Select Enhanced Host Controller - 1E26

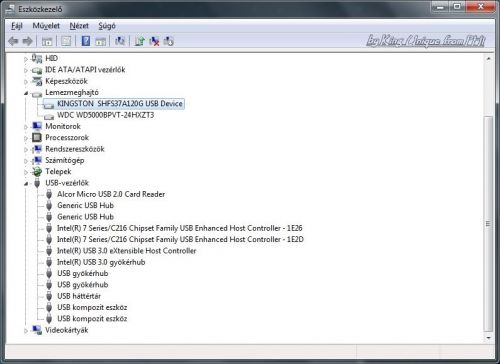point(180,228)
